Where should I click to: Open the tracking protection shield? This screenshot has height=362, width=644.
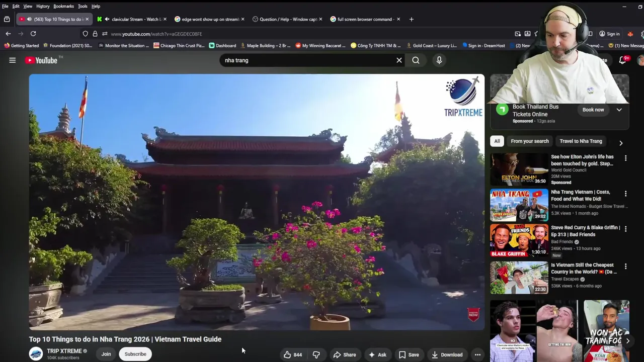tap(85, 34)
